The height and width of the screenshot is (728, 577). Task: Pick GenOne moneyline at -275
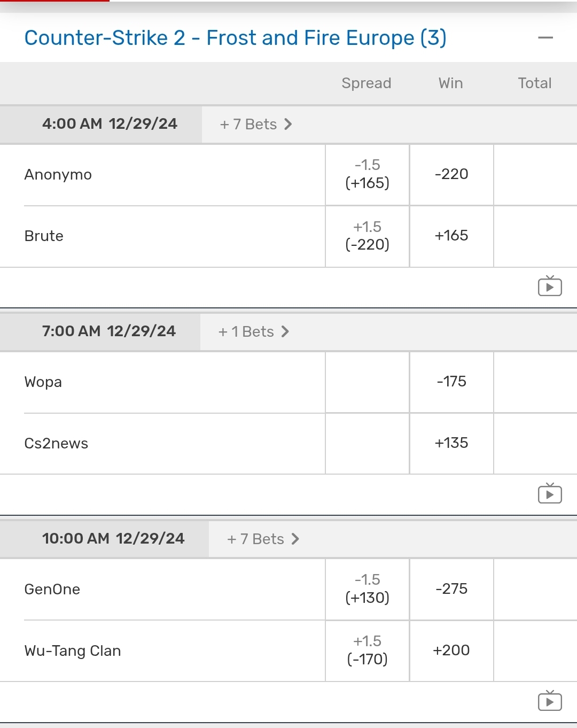[x=451, y=589]
